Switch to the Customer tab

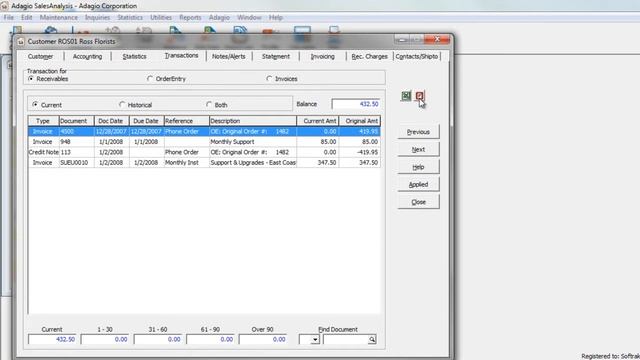click(40, 56)
